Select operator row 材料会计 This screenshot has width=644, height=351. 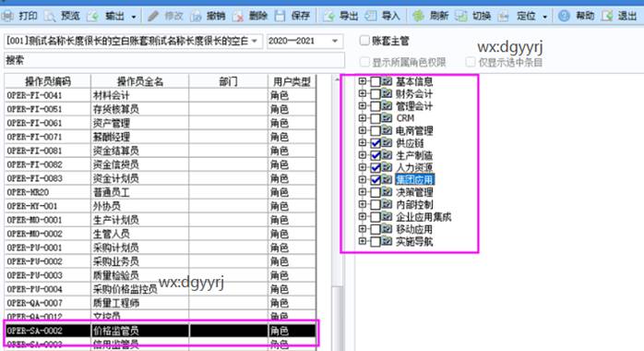pos(161,95)
